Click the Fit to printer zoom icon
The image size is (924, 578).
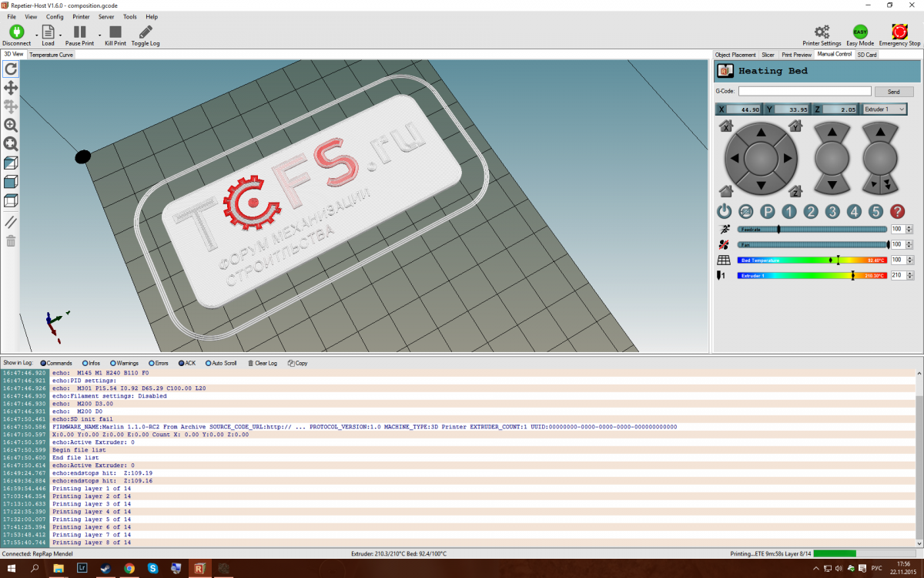[x=11, y=143]
